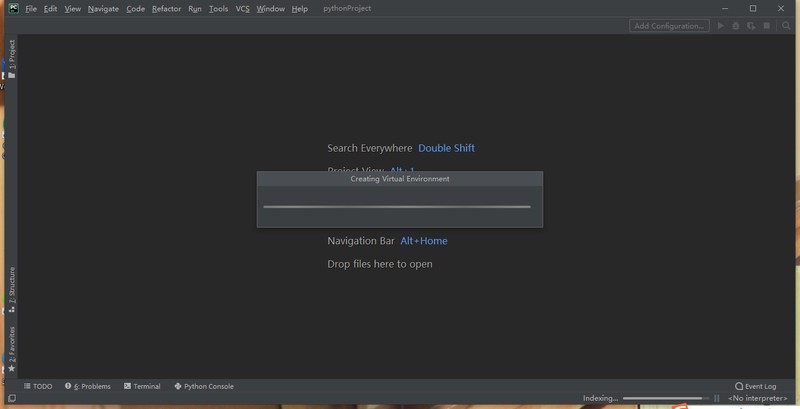Viewport: 800px width, 409px height.
Task: Open the Refactor menu
Action: point(166,9)
